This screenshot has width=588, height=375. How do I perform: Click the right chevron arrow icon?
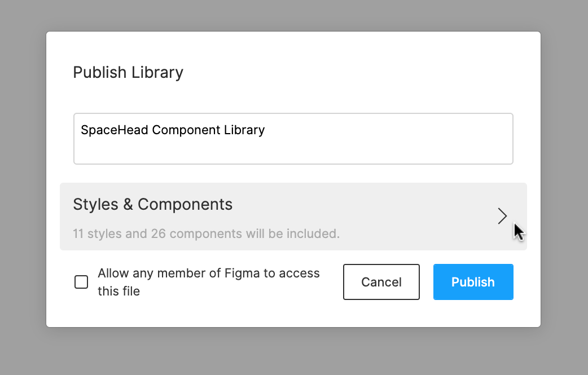[502, 216]
